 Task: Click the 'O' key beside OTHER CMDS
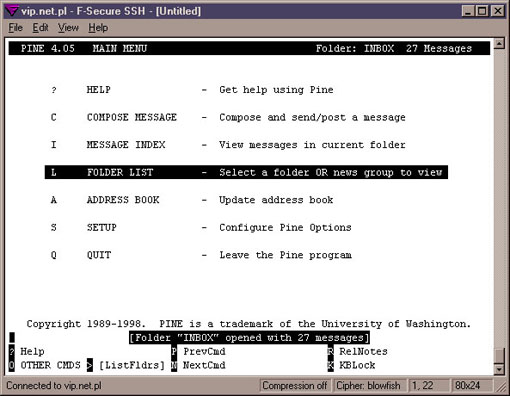tap(12, 365)
